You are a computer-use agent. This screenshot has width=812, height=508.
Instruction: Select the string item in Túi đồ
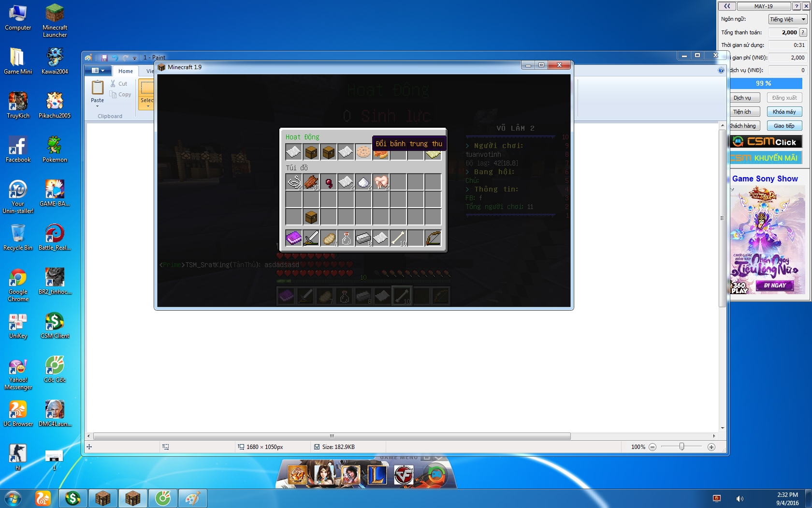[293, 182]
